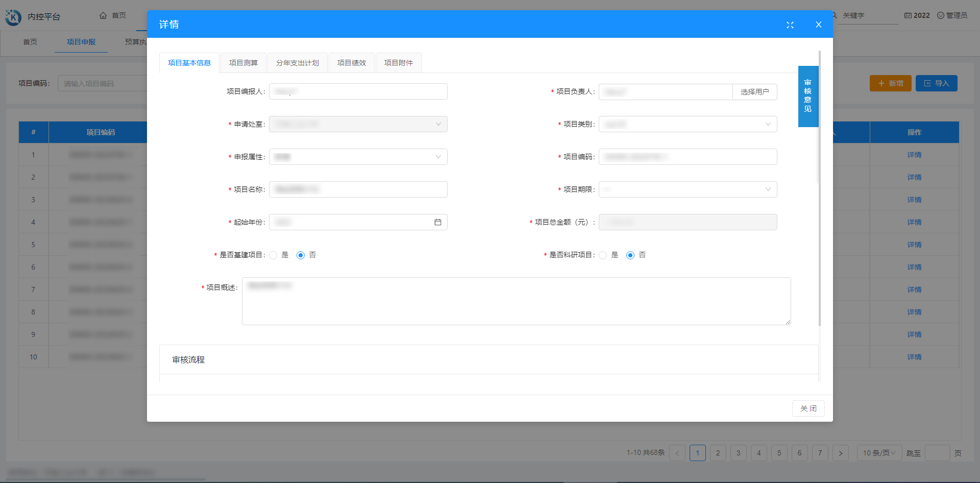Select 是 for 是否基建项目

tap(274, 255)
